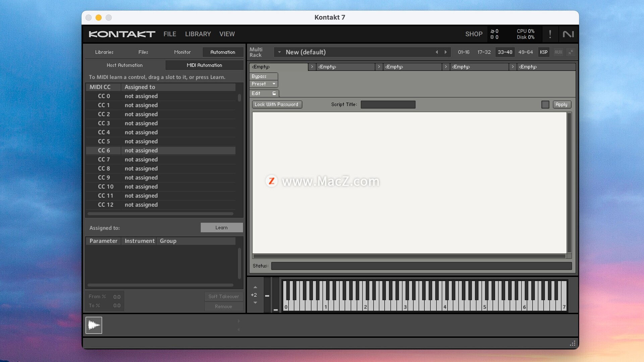Shift keyboard octave up

point(255,287)
